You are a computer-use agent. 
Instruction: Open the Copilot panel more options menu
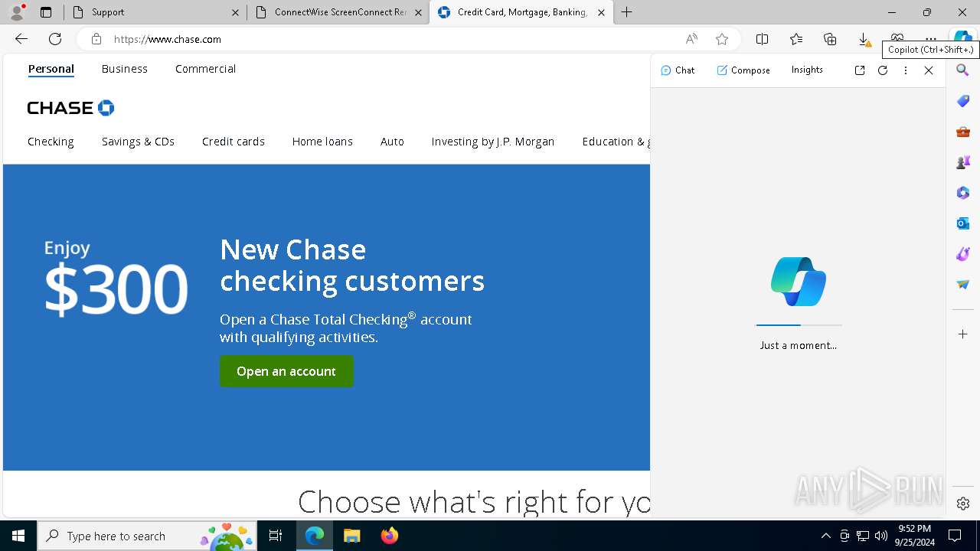coord(906,70)
